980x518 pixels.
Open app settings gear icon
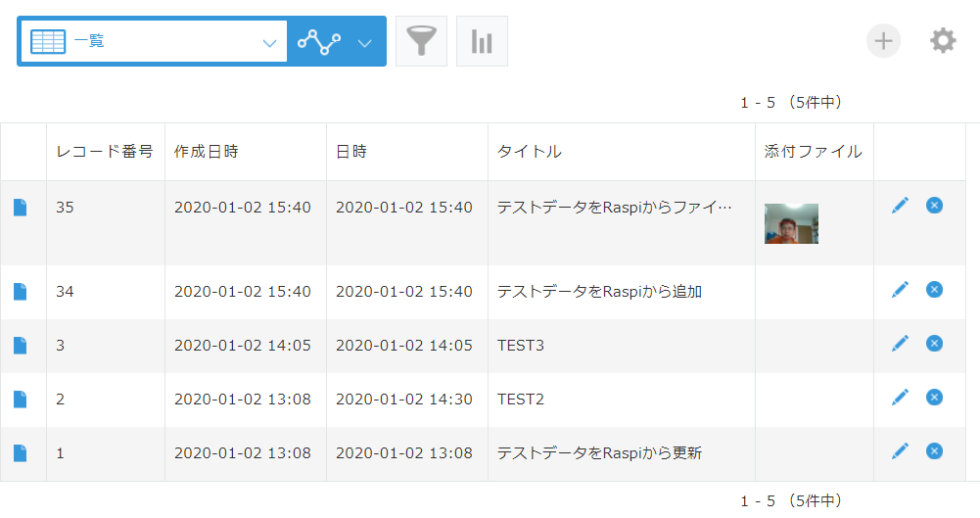943,41
